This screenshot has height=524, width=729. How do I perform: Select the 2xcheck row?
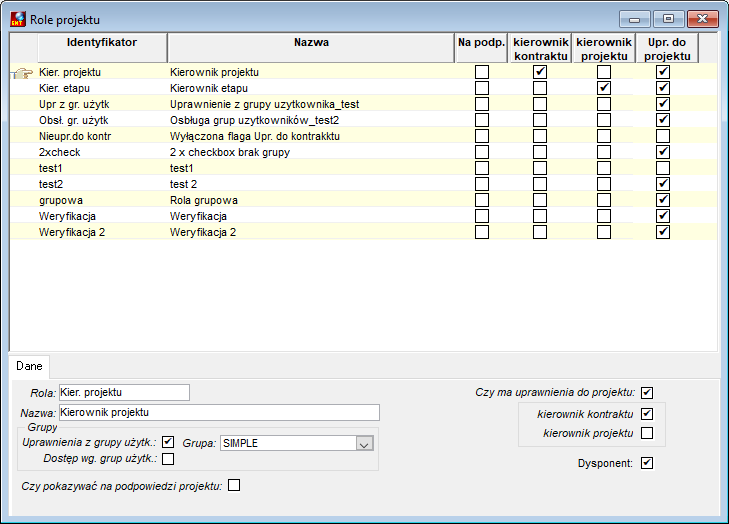click(x=364, y=152)
